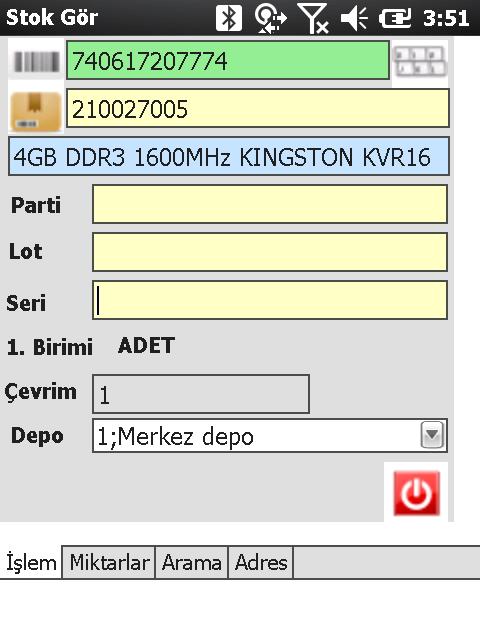The image size is (480, 640).
Task: Focus the Parti input field
Action: pyautogui.click(x=270, y=204)
